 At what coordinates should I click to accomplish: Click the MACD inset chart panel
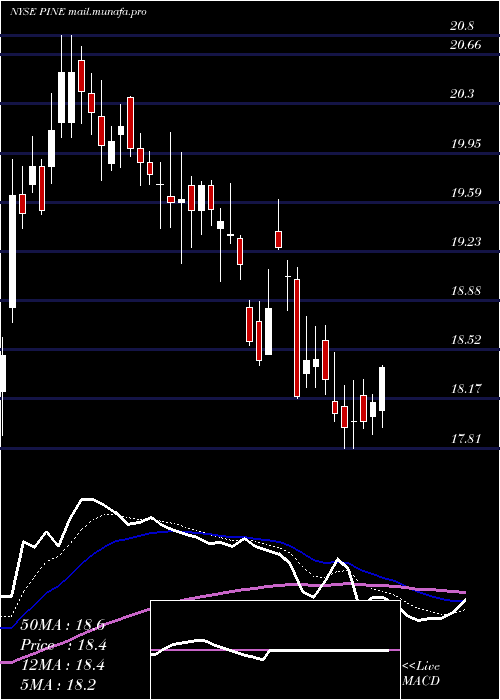point(275,650)
